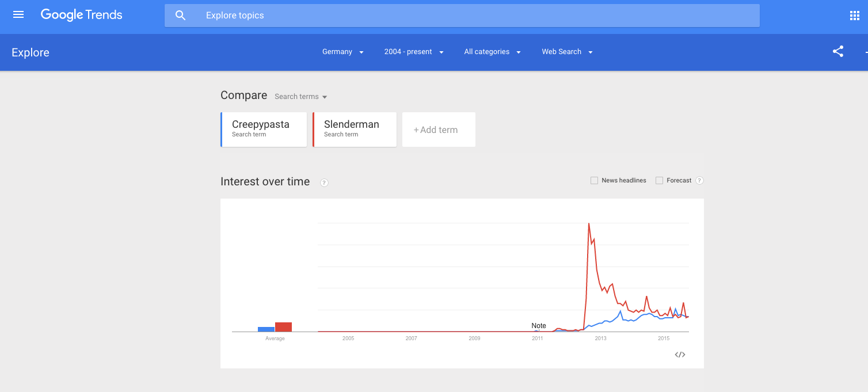Click the red Slenderman average bar
This screenshot has height=392, width=868.
click(x=283, y=327)
